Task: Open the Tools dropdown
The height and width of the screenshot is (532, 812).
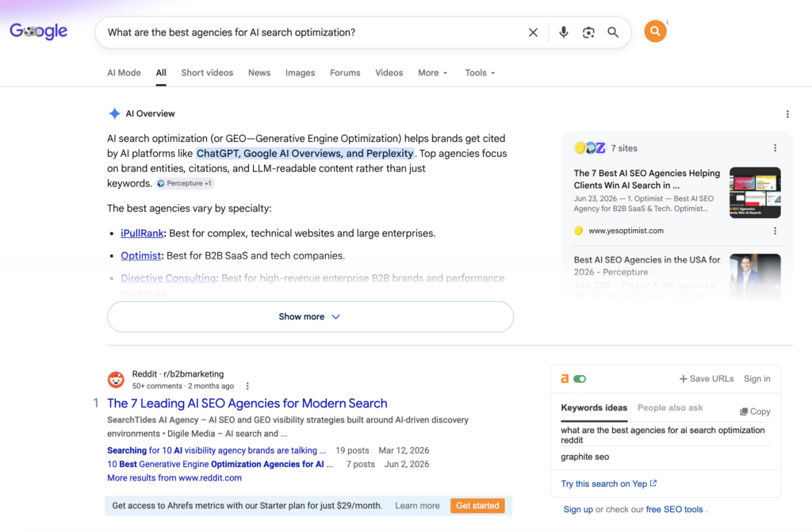Action: pyautogui.click(x=480, y=73)
